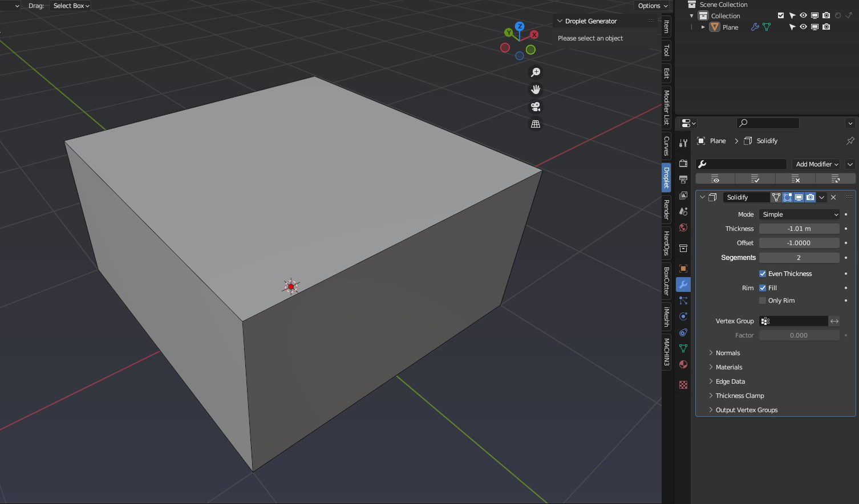Open the Physics properties icon
Screen dimensions: 859x504
(683, 316)
